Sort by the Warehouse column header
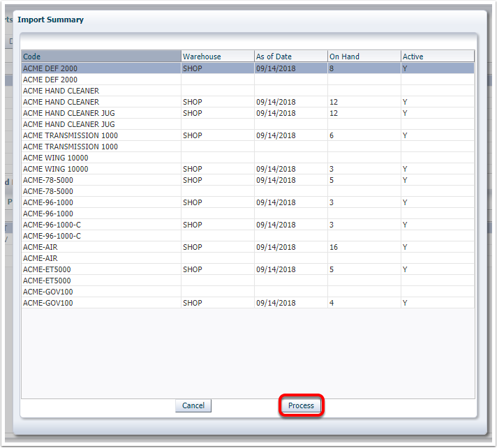This screenshot has width=497, height=448. 218,57
